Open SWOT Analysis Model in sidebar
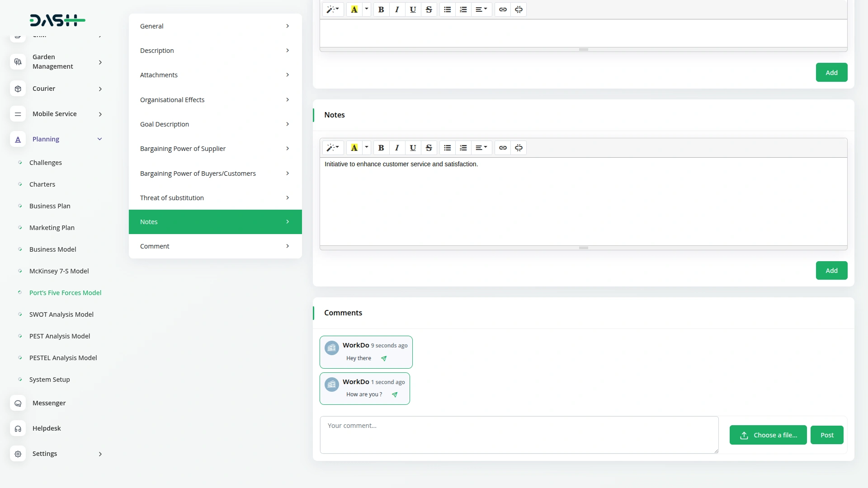This screenshot has height=488, width=868. pyautogui.click(x=61, y=314)
